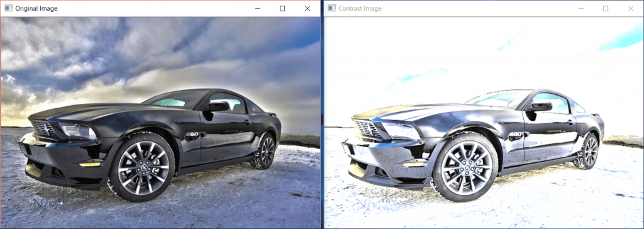
Task: Click the Contrast Image window app icon
Action: pyautogui.click(x=332, y=8)
